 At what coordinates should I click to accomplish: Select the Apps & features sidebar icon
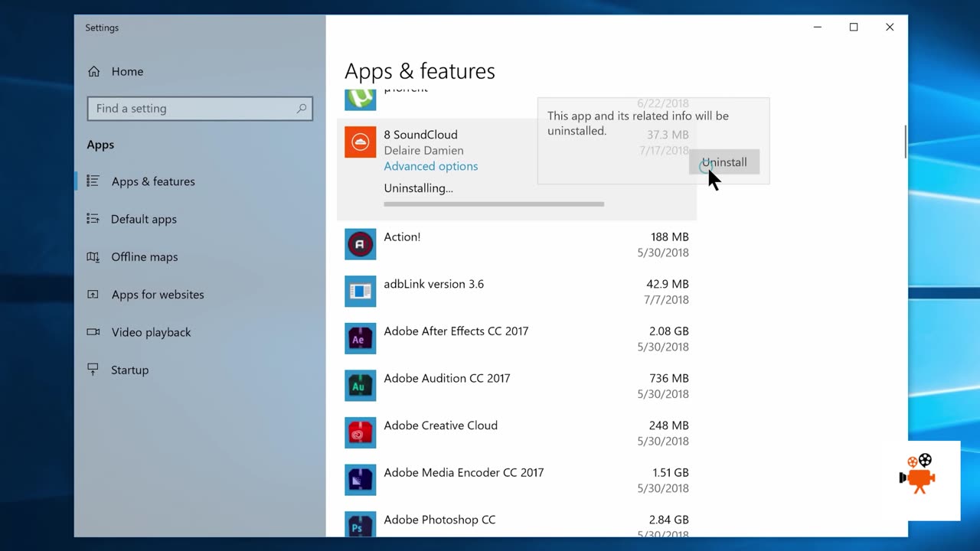click(93, 181)
